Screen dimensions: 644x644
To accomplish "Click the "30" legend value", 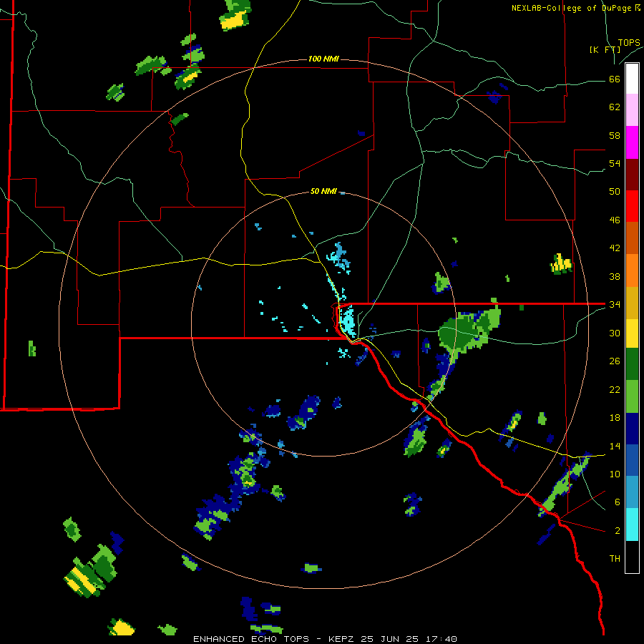I will coord(615,333).
